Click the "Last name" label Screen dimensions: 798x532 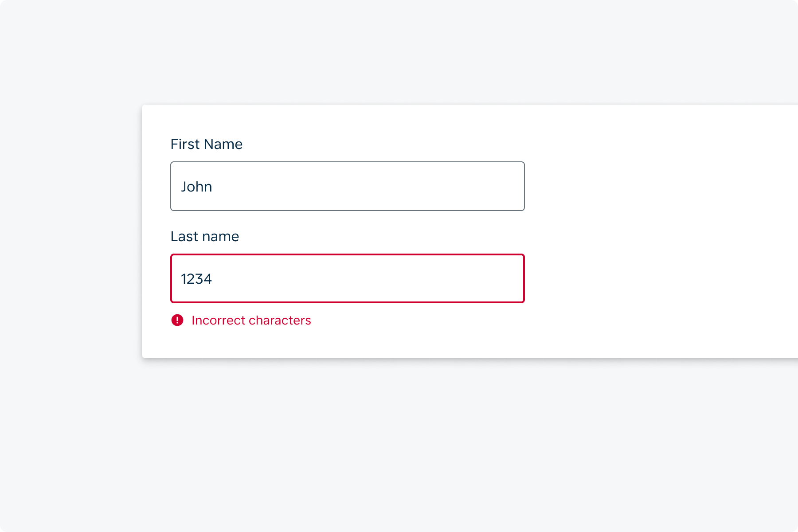[x=204, y=236]
